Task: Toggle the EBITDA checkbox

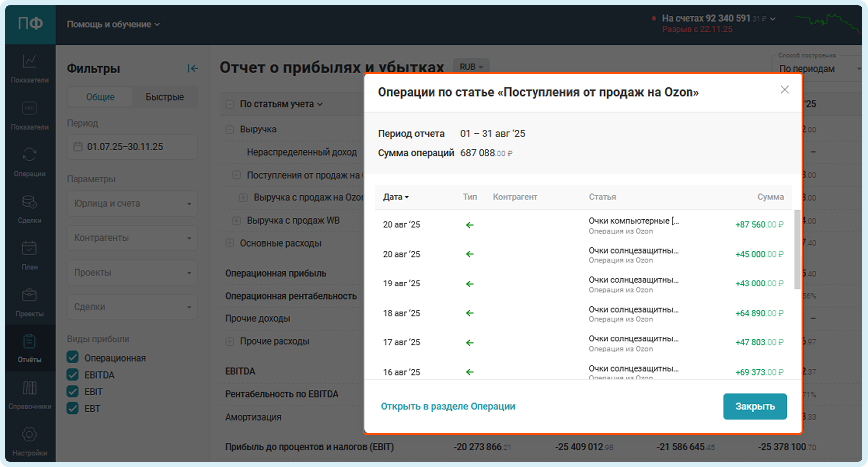Action: [73, 374]
